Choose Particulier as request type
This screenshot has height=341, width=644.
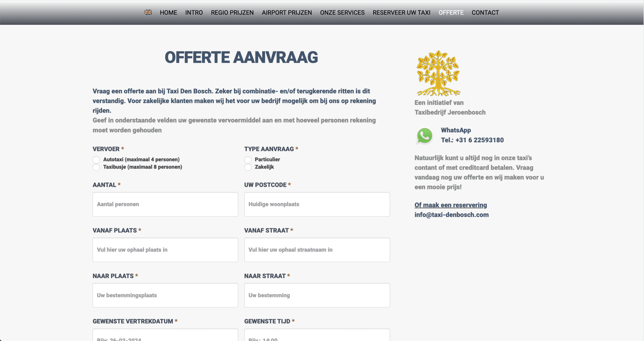(248, 160)
